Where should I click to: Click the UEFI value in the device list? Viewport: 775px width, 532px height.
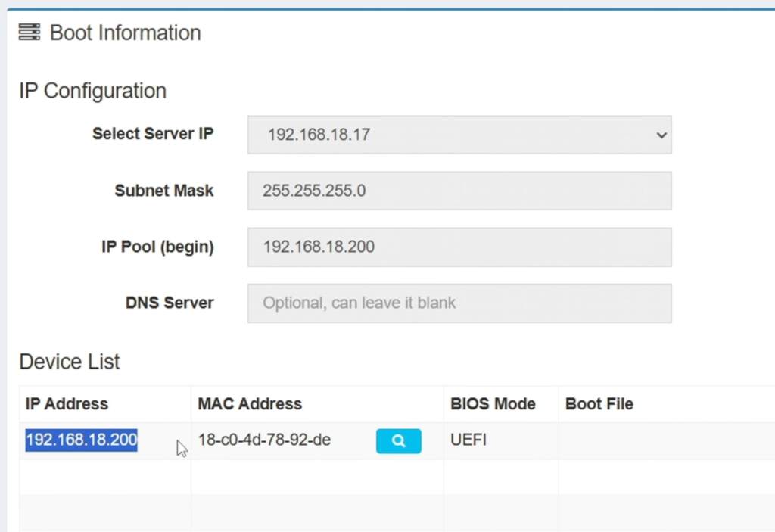[468, 440]
